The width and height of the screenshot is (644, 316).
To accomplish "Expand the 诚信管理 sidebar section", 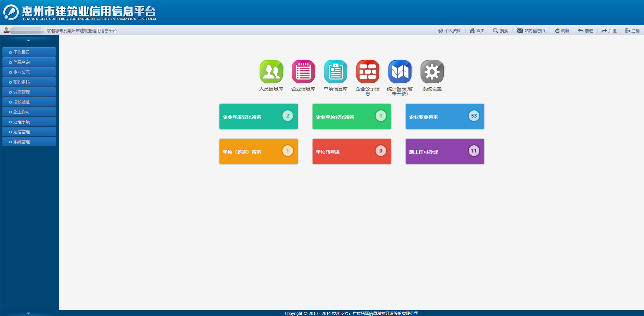I will pos(29,92).
